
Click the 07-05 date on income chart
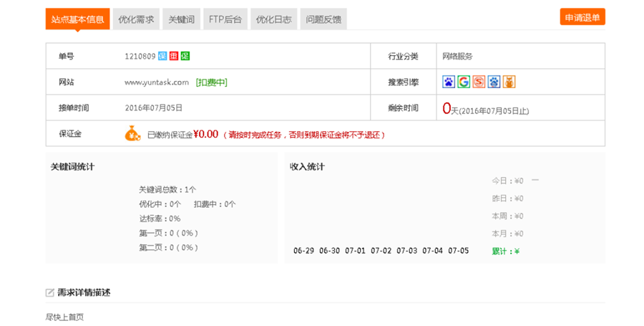(x=458, y=251)
